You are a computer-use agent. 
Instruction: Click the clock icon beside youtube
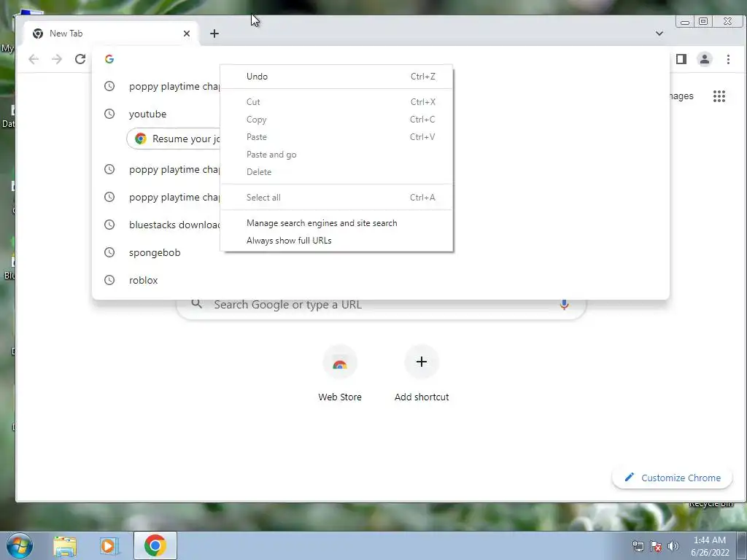(109, 114)
